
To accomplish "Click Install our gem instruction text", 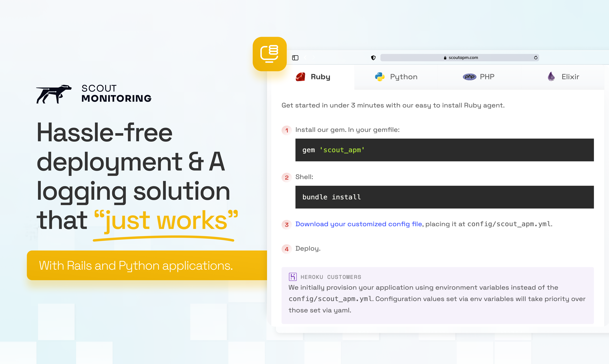I will tap(347, 130).
